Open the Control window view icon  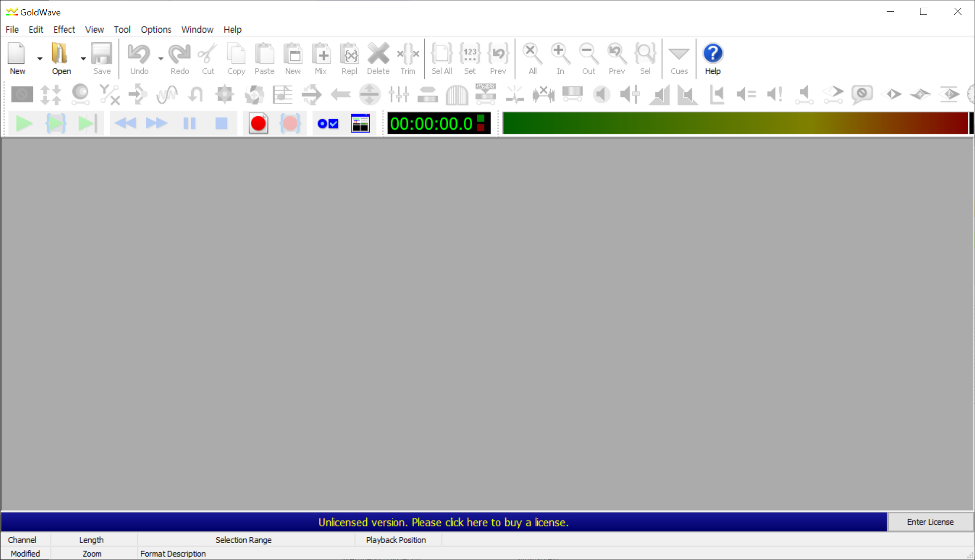tap(360, 124)
